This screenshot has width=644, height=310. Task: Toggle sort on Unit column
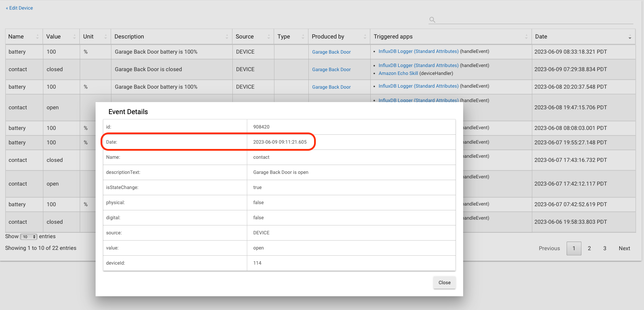point(106,37)
